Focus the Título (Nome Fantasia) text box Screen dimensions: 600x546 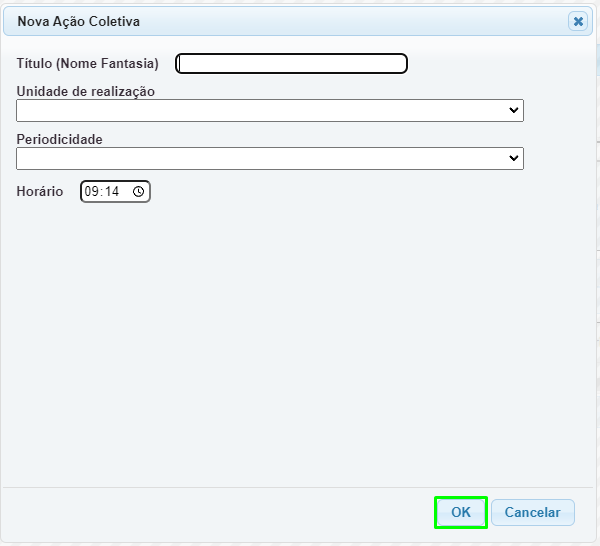coord(291,64)
